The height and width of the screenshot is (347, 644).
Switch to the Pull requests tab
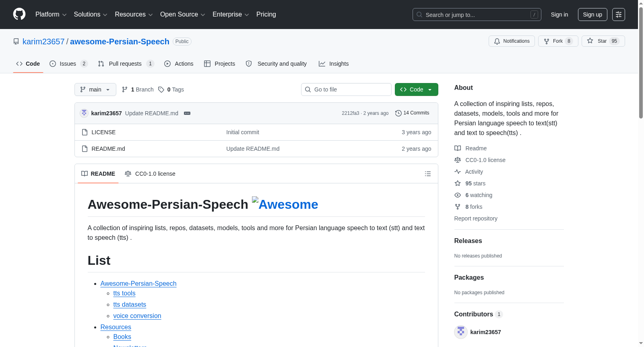coord(126,64)
